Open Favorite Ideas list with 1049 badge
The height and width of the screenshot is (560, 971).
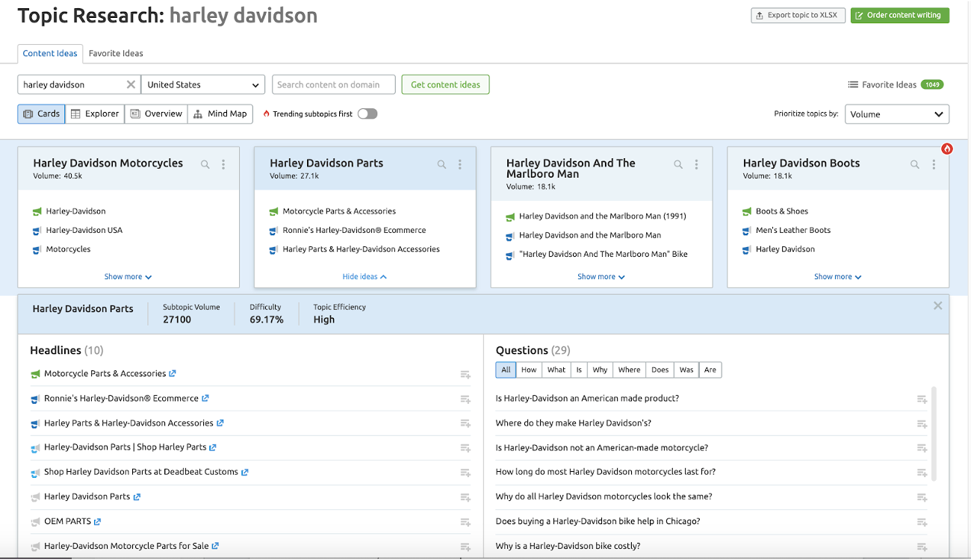pos(896,84)
